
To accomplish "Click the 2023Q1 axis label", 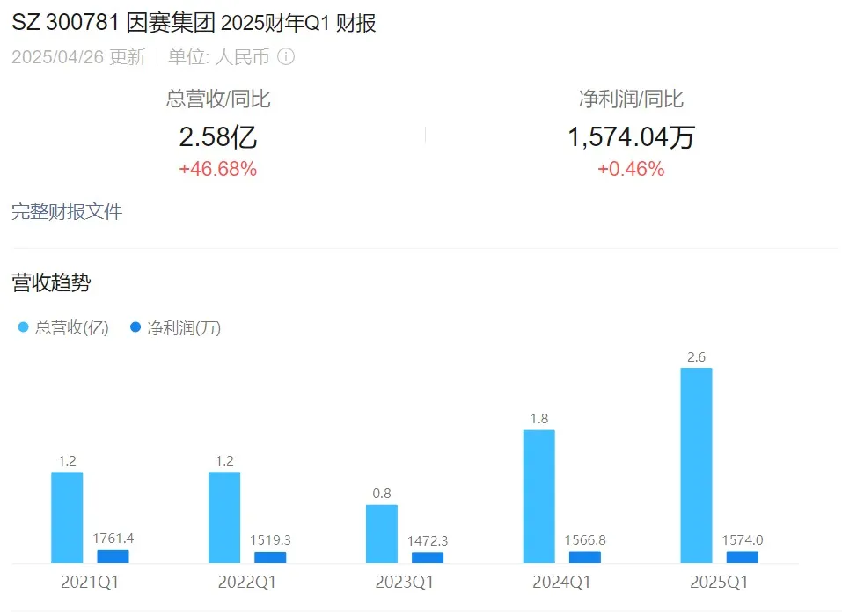I will [405, 583].
